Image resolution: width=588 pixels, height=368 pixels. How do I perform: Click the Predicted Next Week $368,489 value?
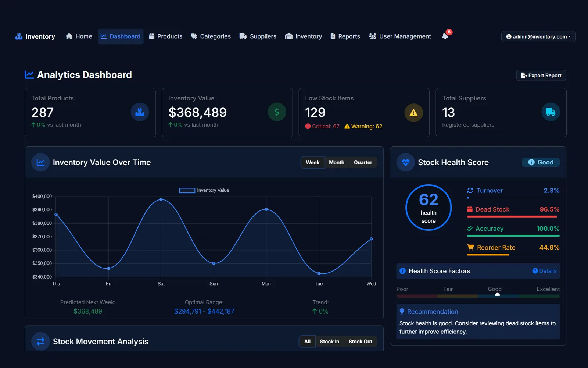[88, 311]
